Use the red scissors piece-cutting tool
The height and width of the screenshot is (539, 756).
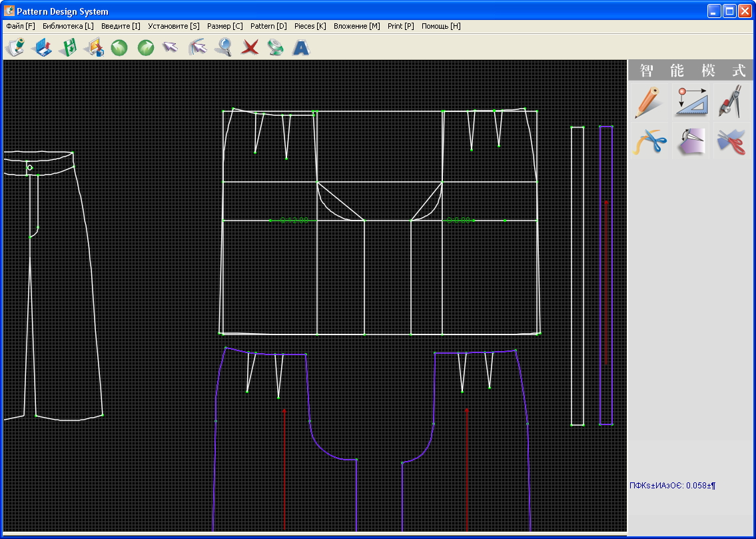[x=731, y=141]
